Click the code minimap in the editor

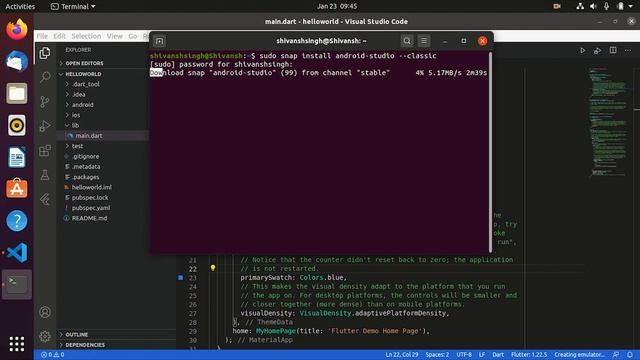pyautogui.click(x=609, y=122)
